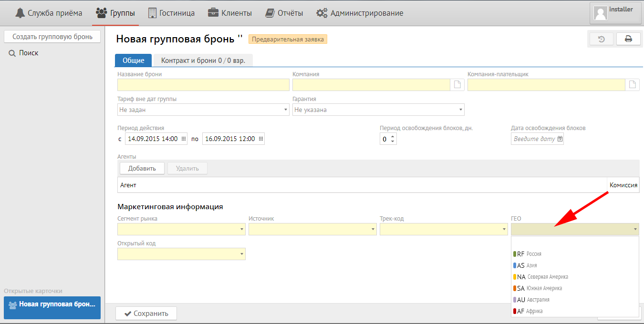
Task: Open the document icon beside Компания field
Action: coord(457,85)
